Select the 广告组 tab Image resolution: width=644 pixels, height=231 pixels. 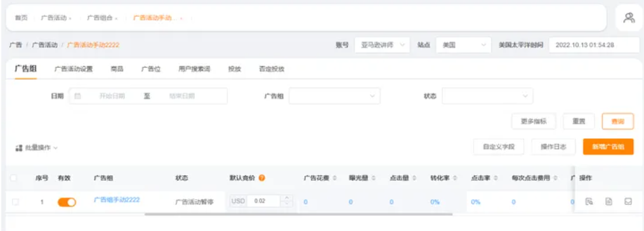pos(25,69)
